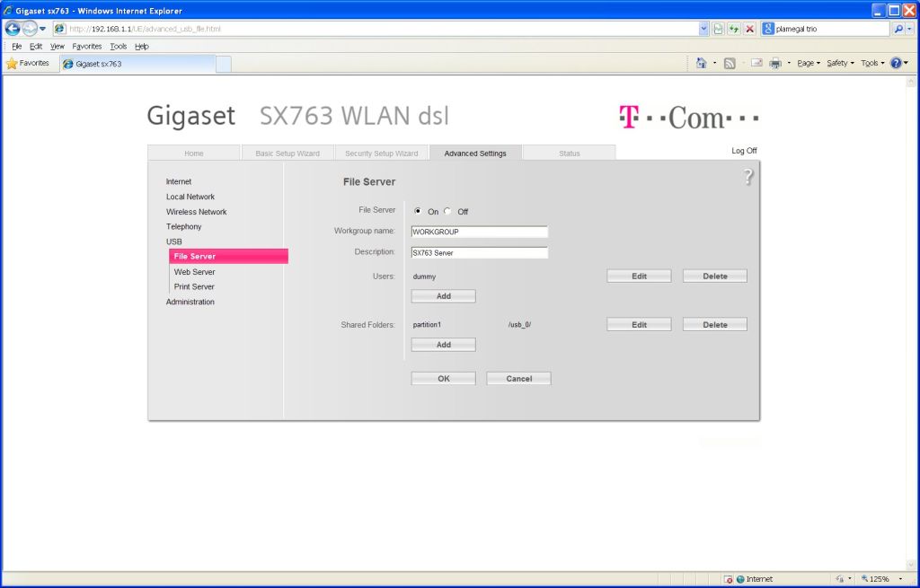Click the Favorites star icon
920x588 pixels.
point(12,64)
